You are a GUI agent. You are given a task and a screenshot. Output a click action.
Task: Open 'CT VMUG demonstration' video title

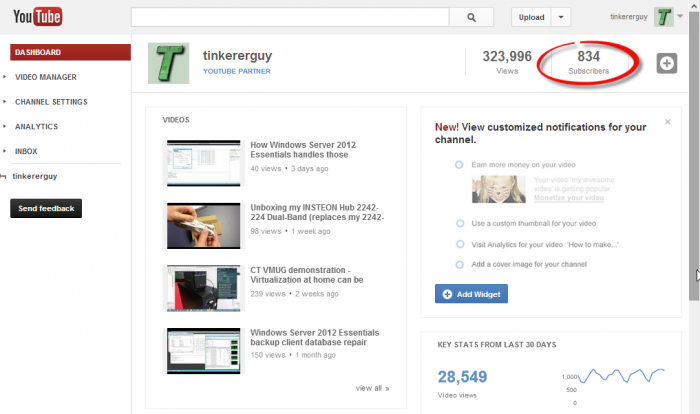pyautogui.click(x=307, y=275)
